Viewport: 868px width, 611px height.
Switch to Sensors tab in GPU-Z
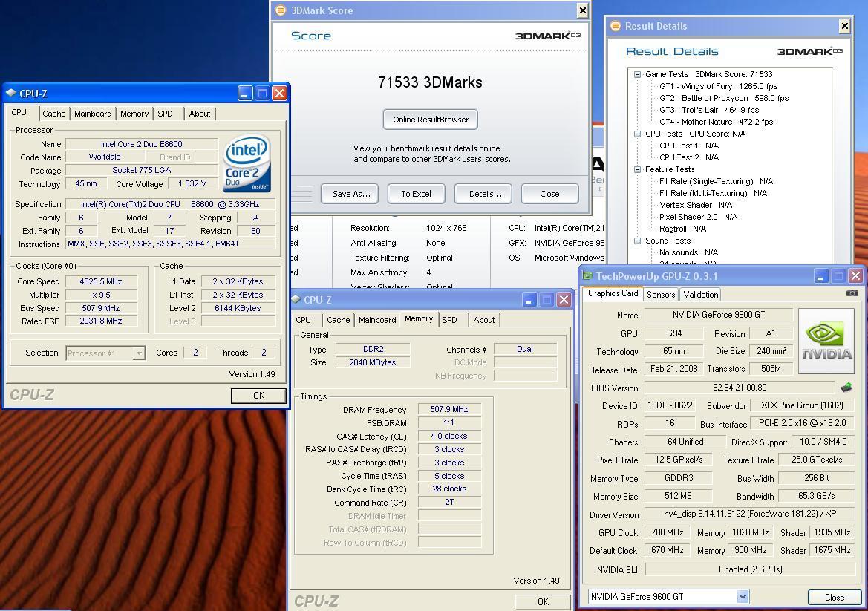(x=661, y=295)
